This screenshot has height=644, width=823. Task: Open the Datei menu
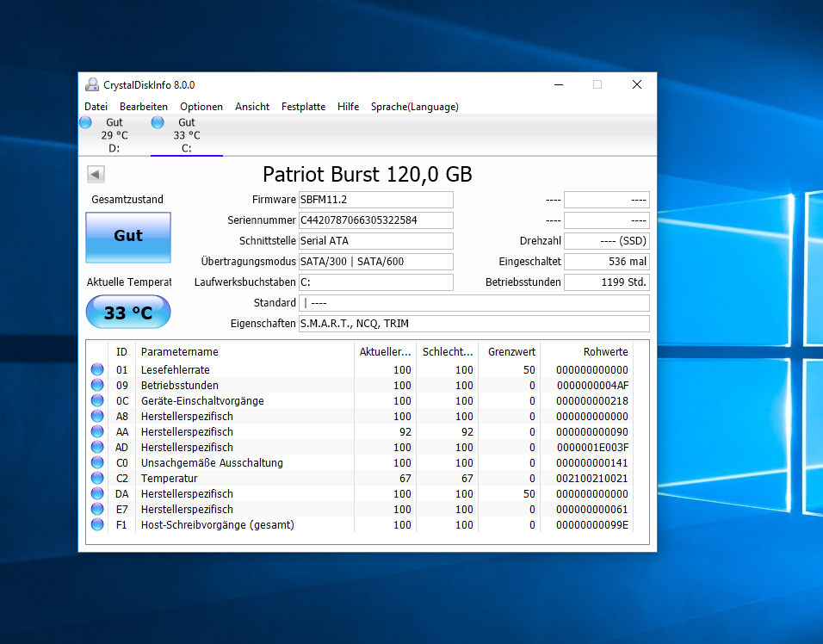click(96, 107)
